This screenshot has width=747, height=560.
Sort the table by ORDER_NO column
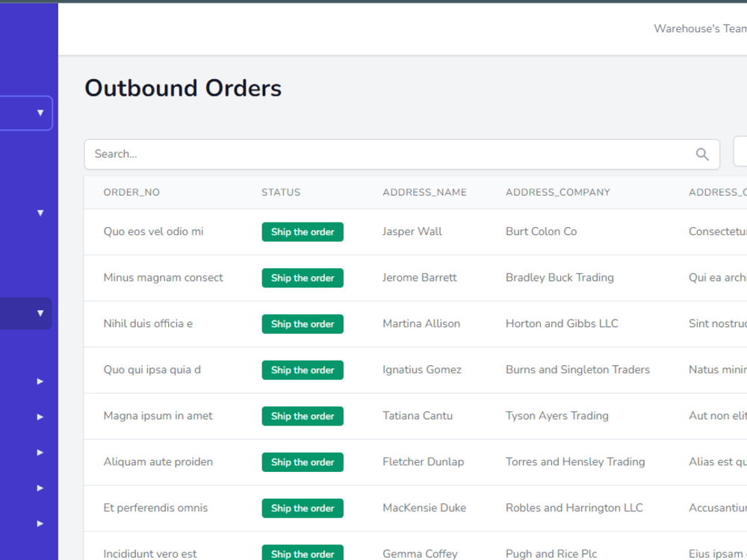[x=131, y=192]
